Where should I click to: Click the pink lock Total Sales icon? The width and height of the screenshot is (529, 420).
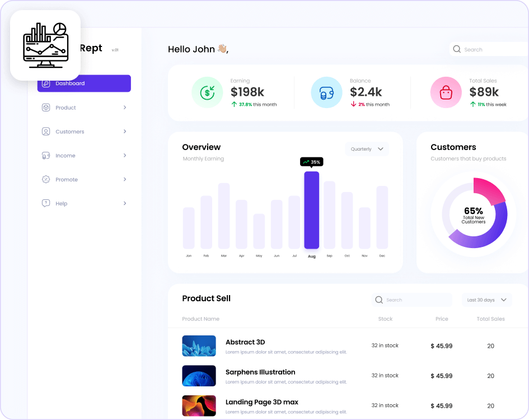(x=446, y=92)
